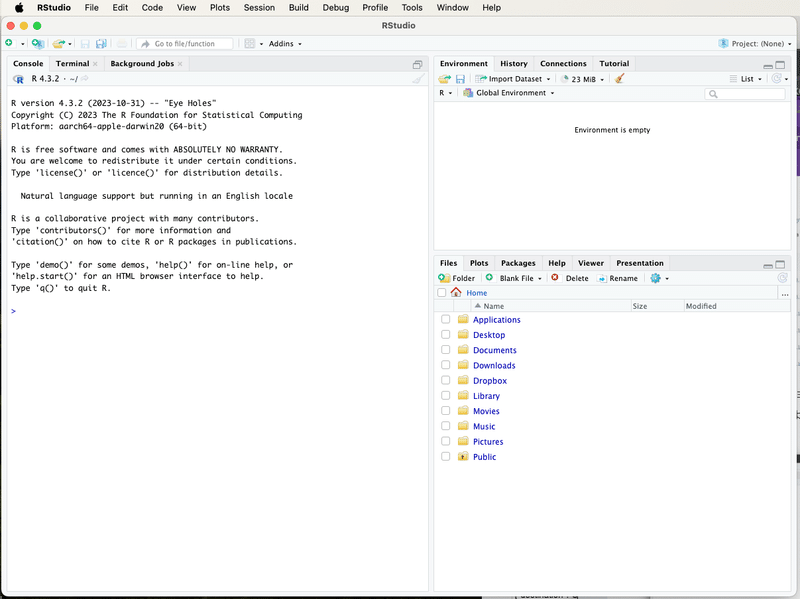
Task: Click the New File plus icon
Action: (9, 43)
